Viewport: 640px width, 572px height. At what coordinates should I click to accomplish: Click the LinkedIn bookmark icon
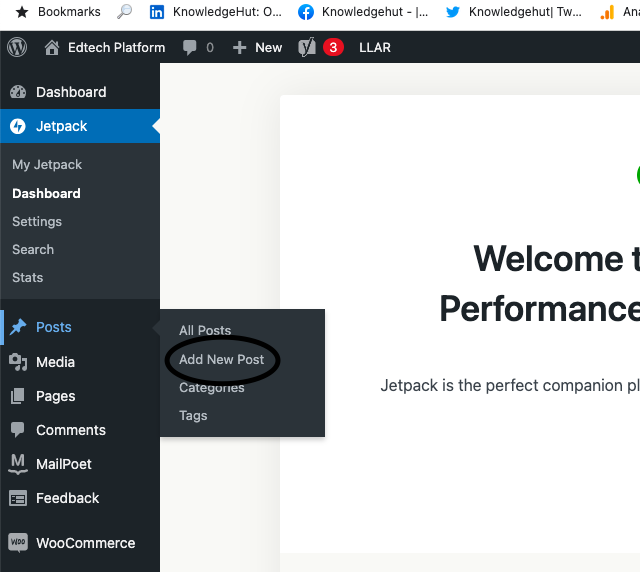[x=157, y=12]
